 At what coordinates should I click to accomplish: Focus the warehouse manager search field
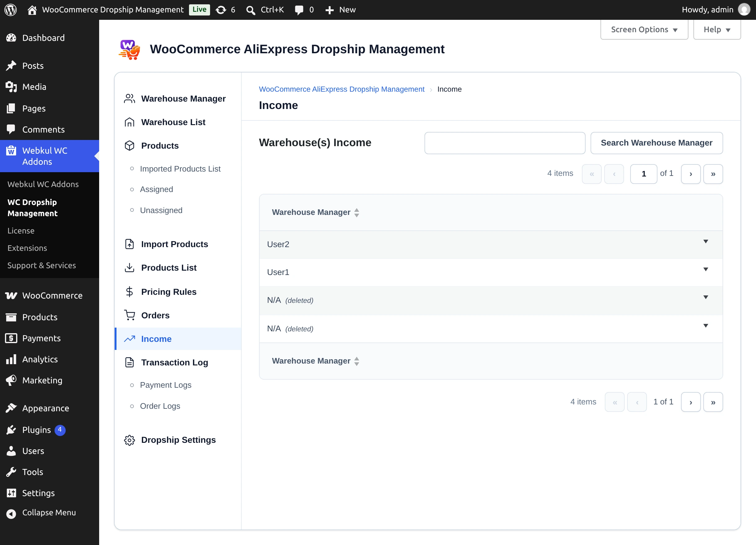505,143
